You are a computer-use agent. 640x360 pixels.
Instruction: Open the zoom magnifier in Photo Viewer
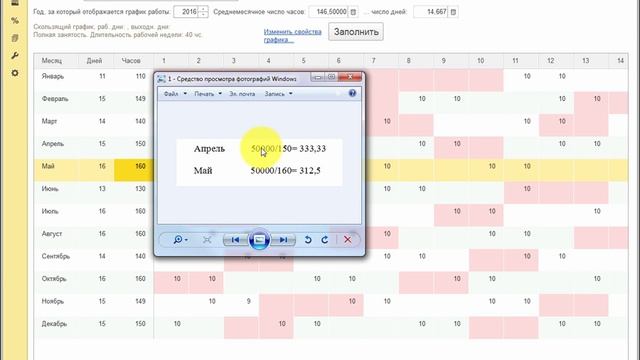[x=180, y=240]
